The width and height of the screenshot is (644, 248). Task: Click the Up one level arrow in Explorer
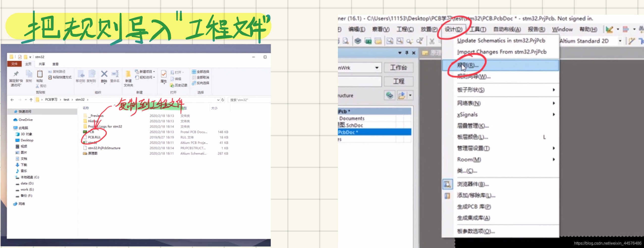[31, 100]
